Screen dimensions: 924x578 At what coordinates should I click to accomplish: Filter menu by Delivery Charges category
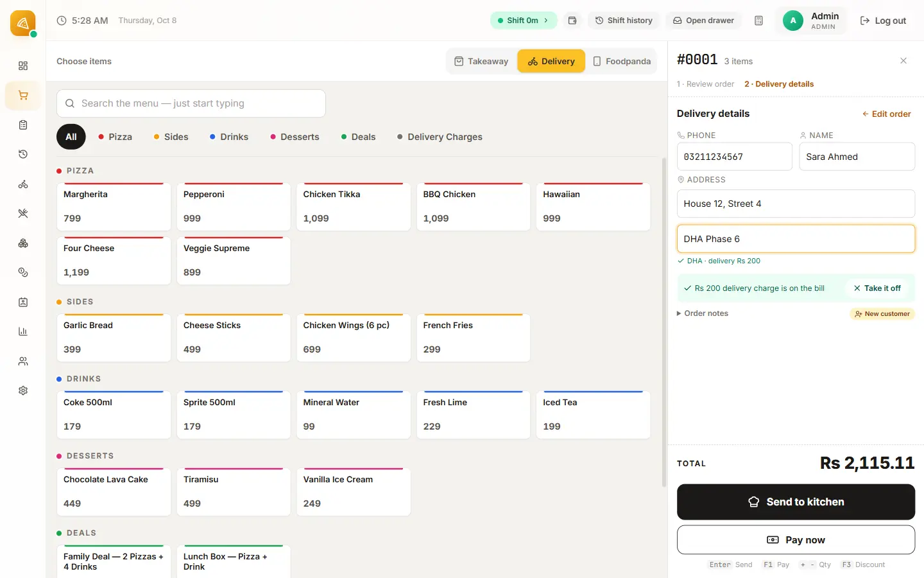tap(440, 137)
